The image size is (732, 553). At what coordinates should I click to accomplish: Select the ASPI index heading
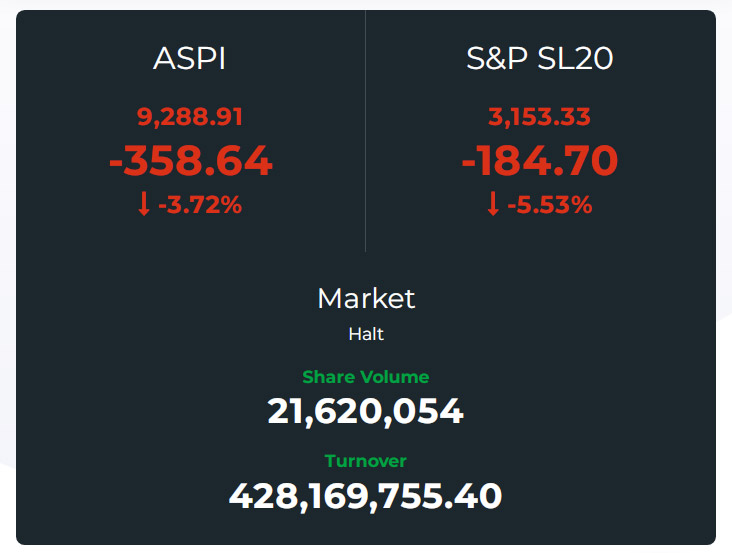click(189, 59)
